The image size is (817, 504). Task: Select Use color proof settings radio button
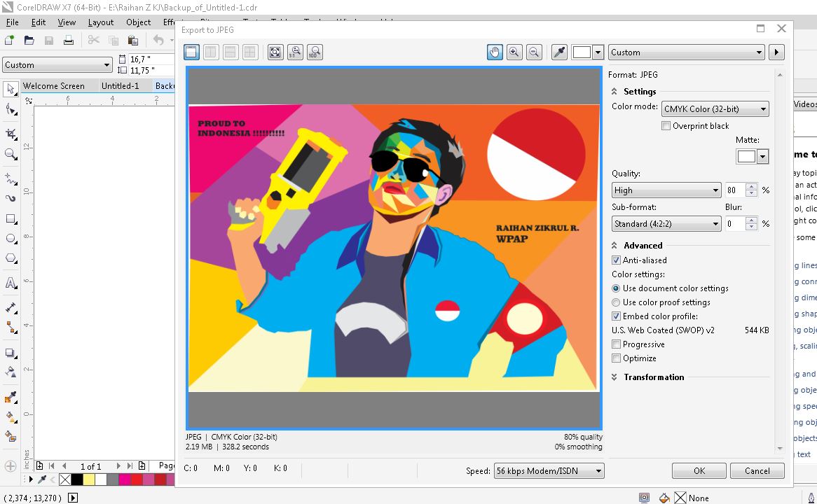616,302
